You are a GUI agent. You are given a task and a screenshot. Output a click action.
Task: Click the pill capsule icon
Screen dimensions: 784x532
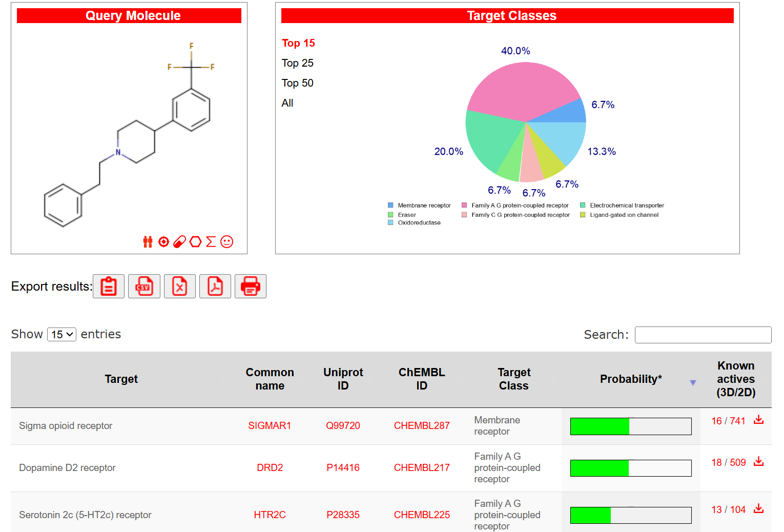click(x=179, y=242)
